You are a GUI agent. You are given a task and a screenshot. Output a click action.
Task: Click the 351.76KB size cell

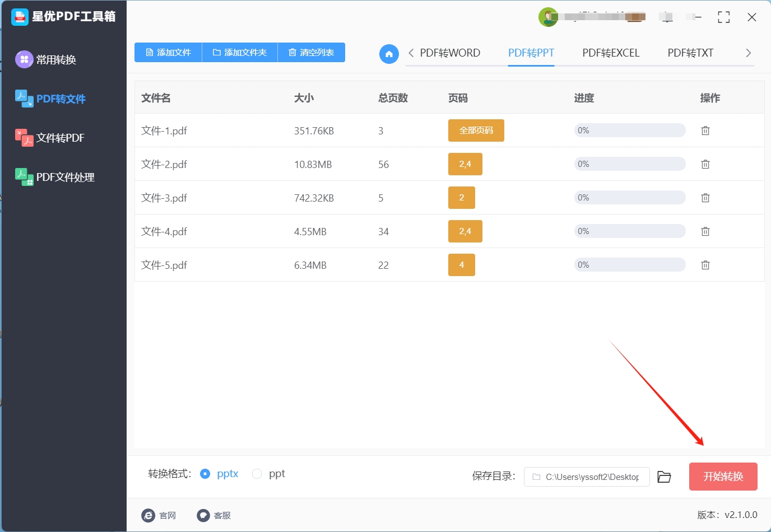point(314,131)
